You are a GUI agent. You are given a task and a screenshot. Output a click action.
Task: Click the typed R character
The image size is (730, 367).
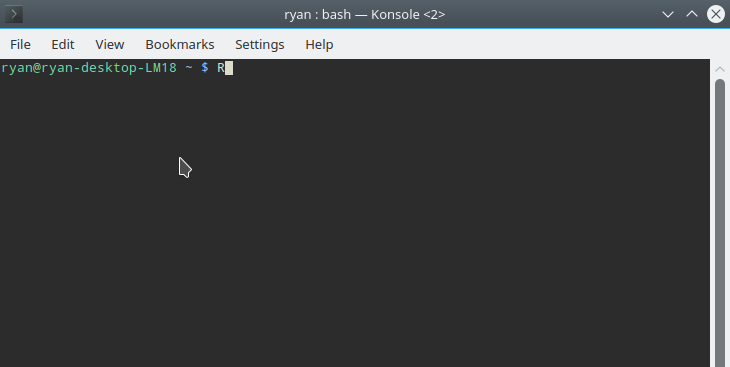click(x=221, y=68)
